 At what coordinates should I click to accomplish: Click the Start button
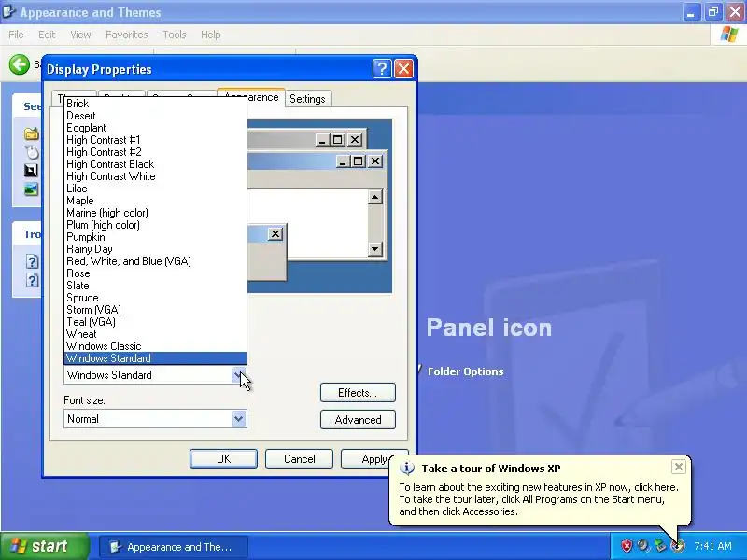[x=44, y=546]
